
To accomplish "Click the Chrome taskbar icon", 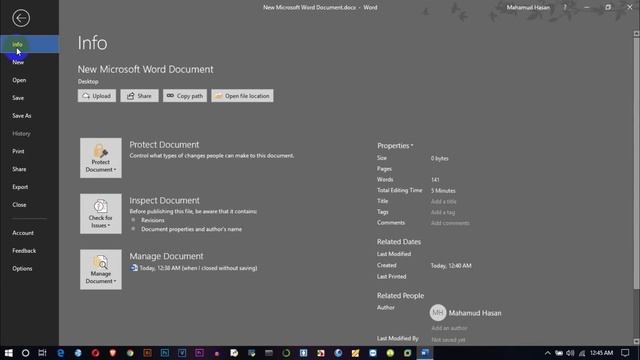I will pyautogui.click(x=130, y=353).
